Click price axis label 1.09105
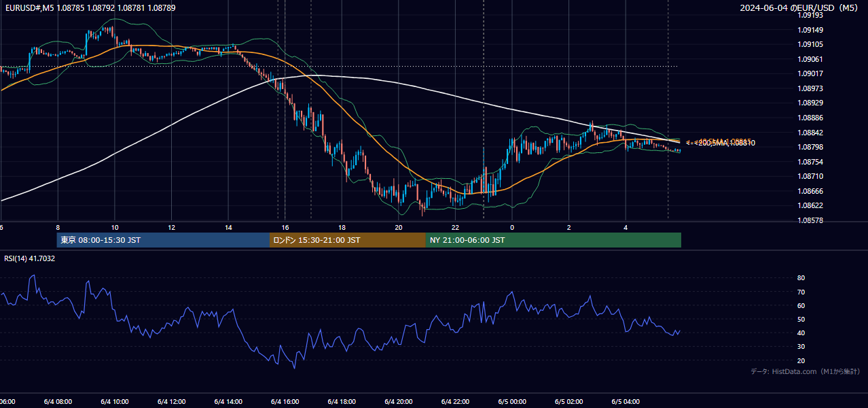868x408 pixels. (x=810, y=44)
